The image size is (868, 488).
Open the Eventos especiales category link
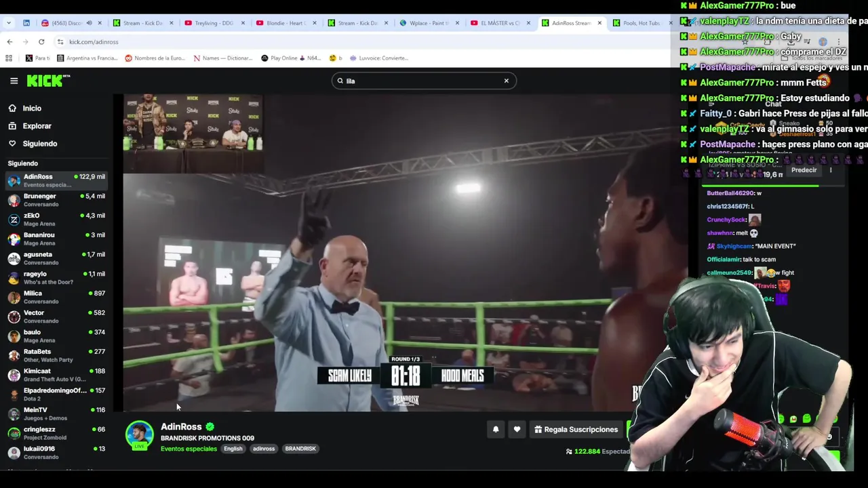(189, 449)
